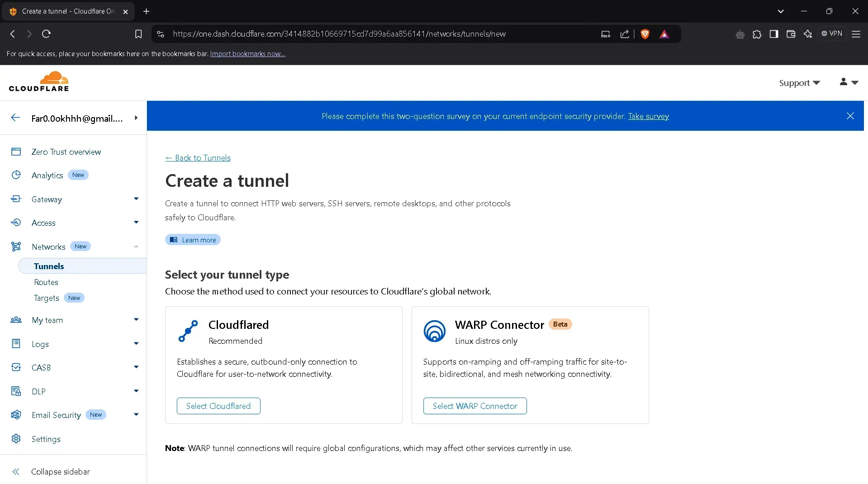Click the Select WARP Connector button
The height and width of the screenshot is (484, 868).
474,406
